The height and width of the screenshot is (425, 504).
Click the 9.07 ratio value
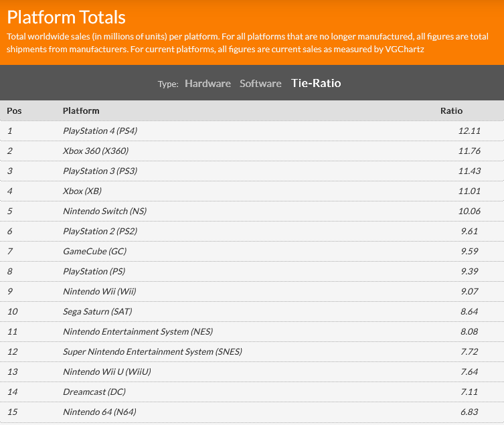[x=469, y=292]
